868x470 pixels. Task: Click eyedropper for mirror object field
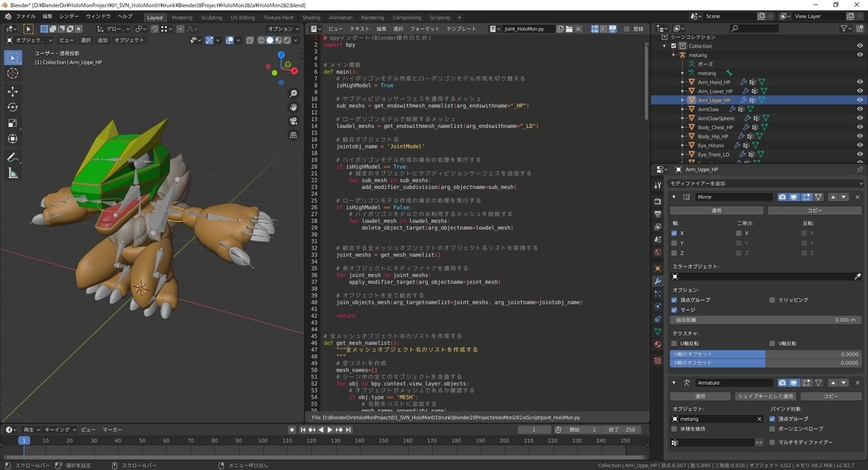pyautogui.click(x=858, y=276)
